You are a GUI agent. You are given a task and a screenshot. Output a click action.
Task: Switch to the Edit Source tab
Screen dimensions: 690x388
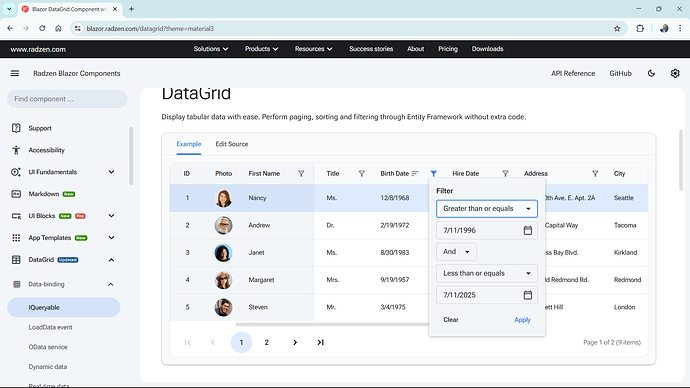231,144
